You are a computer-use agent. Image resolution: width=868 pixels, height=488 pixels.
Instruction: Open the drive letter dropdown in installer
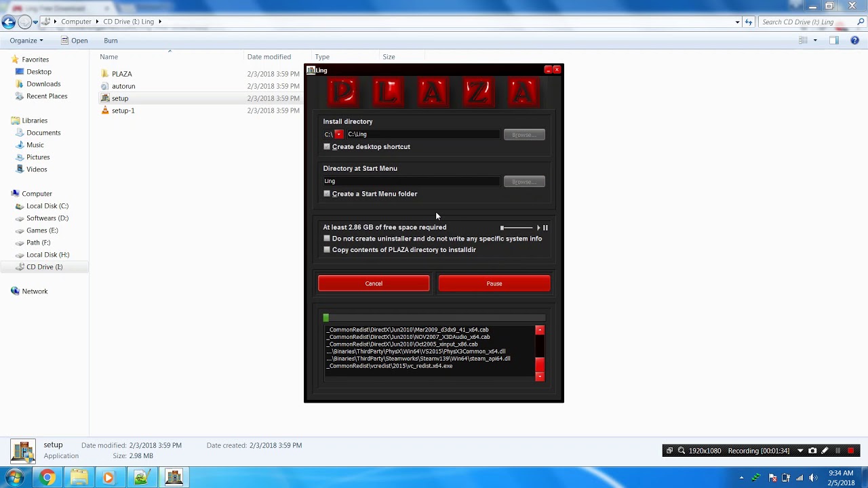(339, 134)
